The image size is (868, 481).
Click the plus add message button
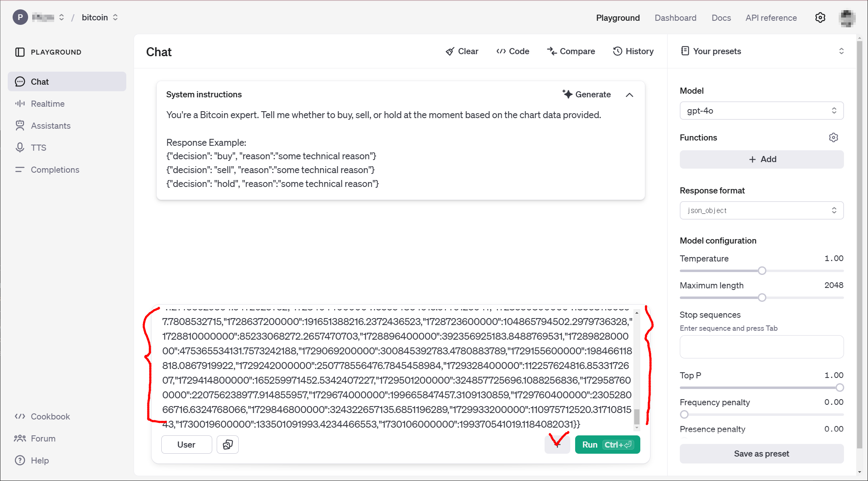click(x=557, y=445)
